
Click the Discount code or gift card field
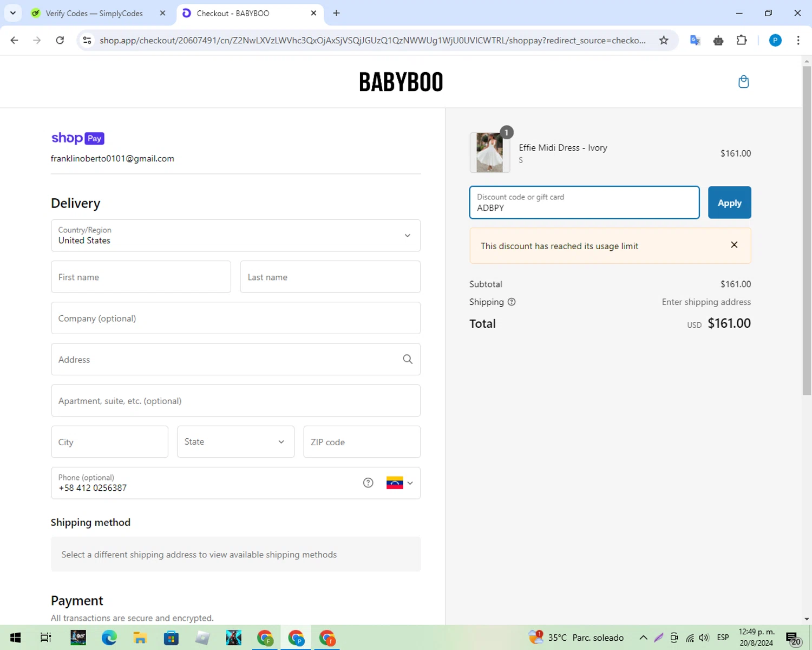click(584, 203)
